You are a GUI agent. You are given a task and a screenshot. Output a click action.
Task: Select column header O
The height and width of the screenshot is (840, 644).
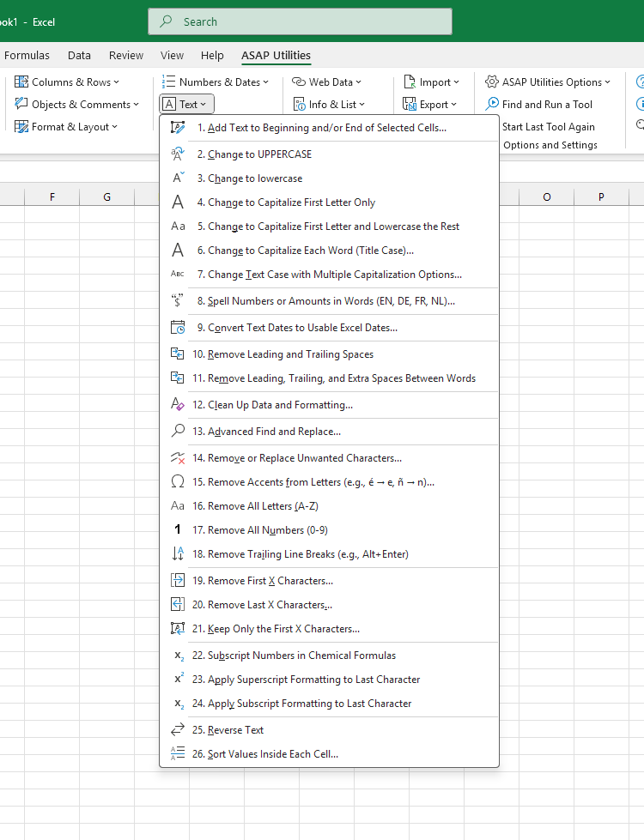(x=547, y=197)
